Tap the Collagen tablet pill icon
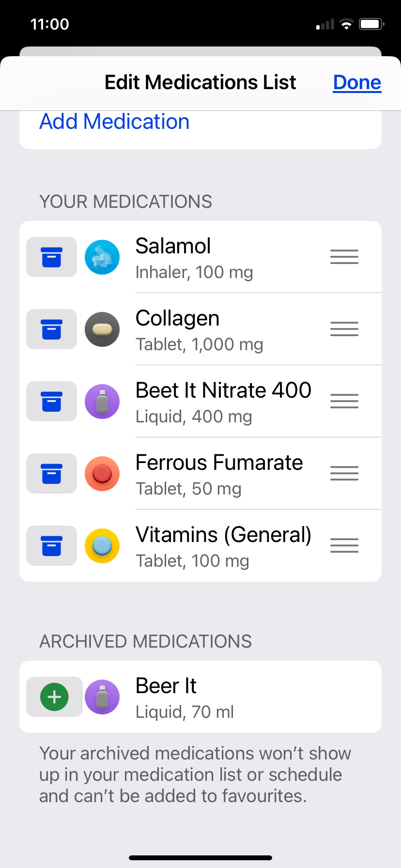This screenshot has height=868, width=401. pos(102,329)
